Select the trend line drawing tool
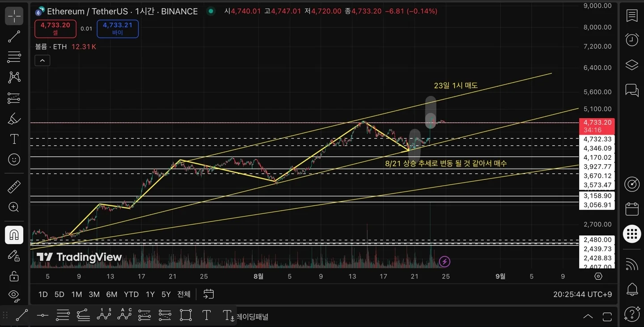The image size is (644, 327). coord(14,37)
